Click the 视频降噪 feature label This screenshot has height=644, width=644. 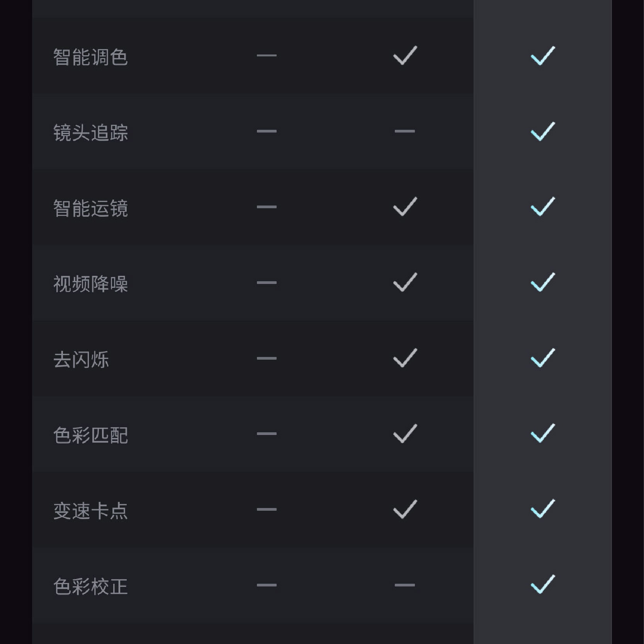pos(90,284)
